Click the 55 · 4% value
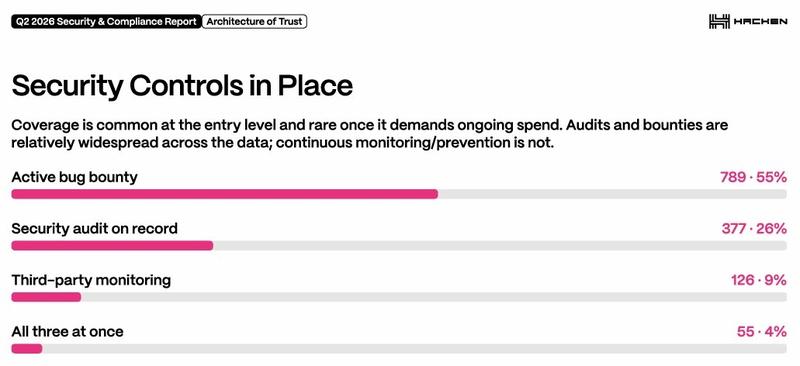 (x=762, y=331)
